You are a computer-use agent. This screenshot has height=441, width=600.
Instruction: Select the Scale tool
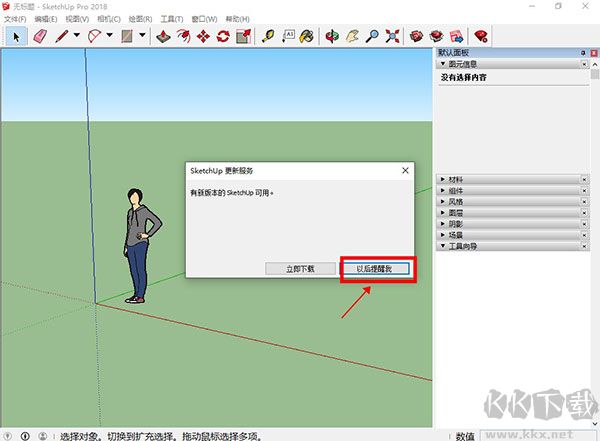click(243, 36)
